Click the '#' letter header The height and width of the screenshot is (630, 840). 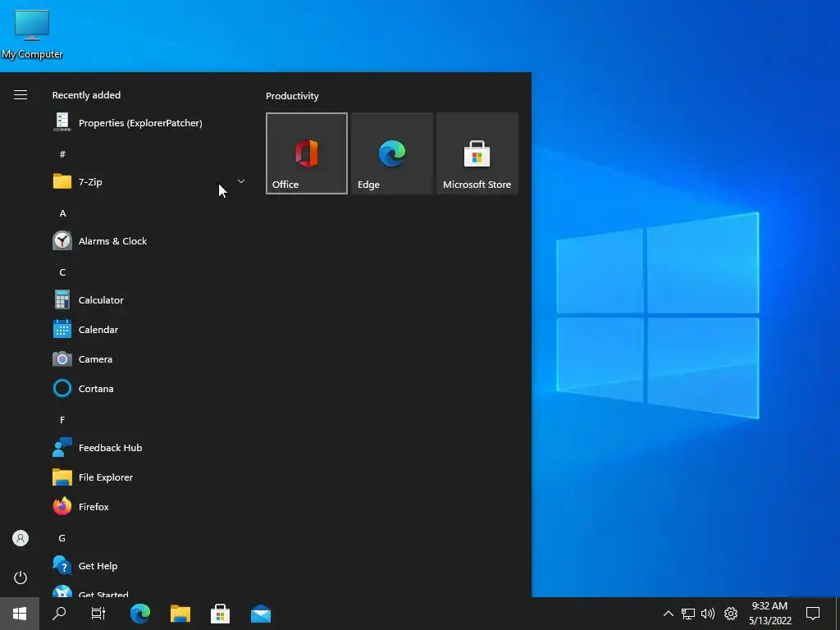point(62,154)
